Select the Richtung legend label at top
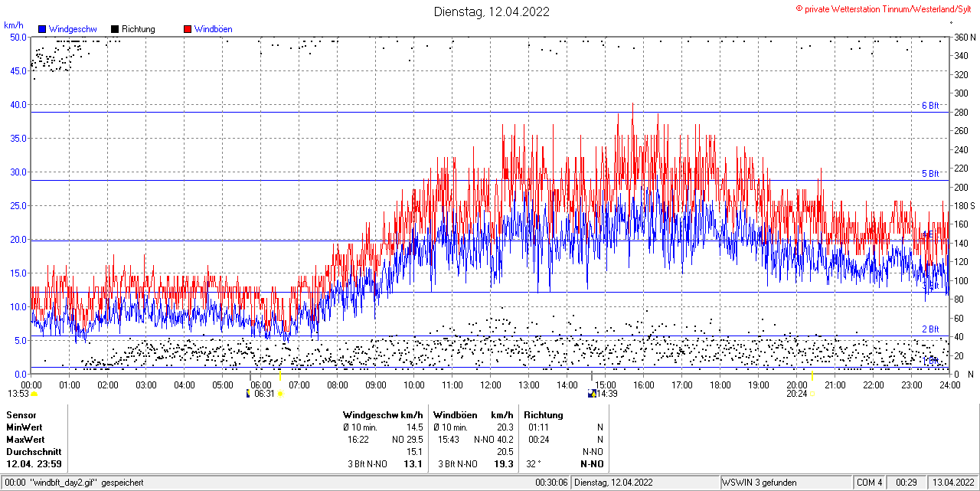 pos(139,29)
